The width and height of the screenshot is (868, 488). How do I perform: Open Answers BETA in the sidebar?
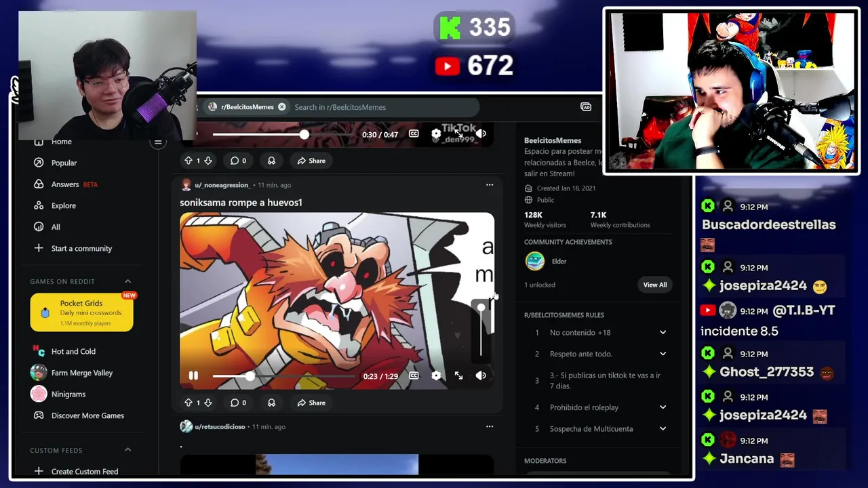(x=74, y=184)
